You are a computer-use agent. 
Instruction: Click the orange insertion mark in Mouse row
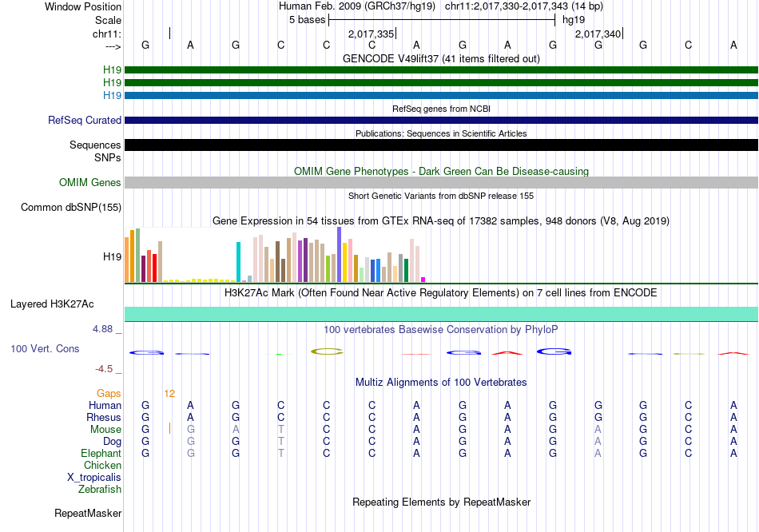[169, 428]
